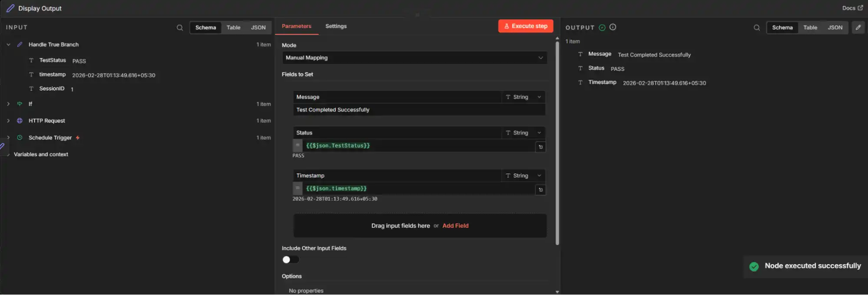Collapse the Handle True Branch node
Viewport: 868px width, 295px height.
[x=8, y=44]
